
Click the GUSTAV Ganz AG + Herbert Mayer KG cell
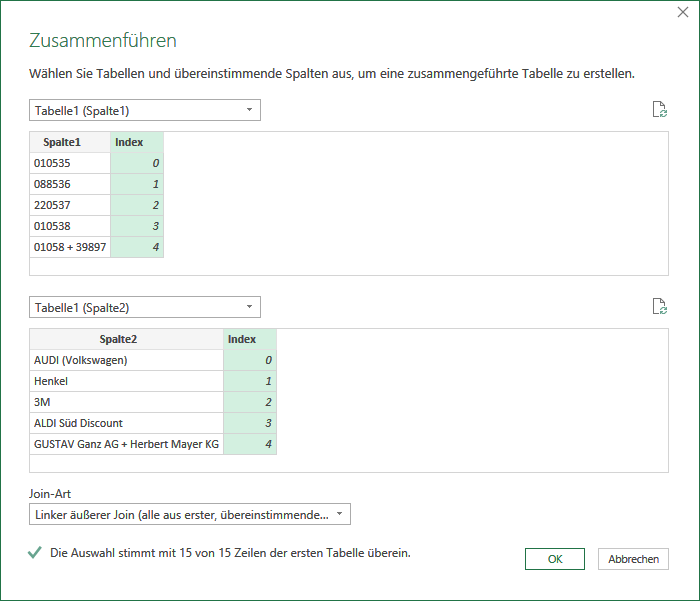coord(126,444)
